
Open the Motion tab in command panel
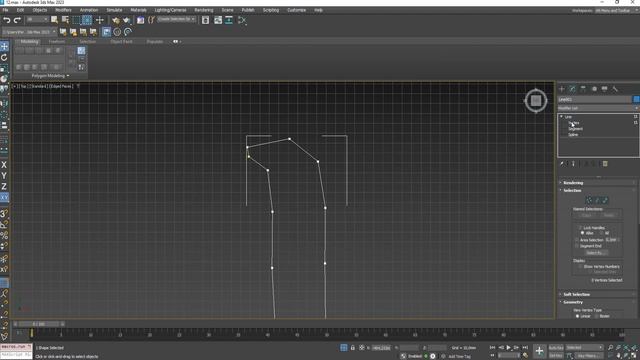click(x=594, y=89)
